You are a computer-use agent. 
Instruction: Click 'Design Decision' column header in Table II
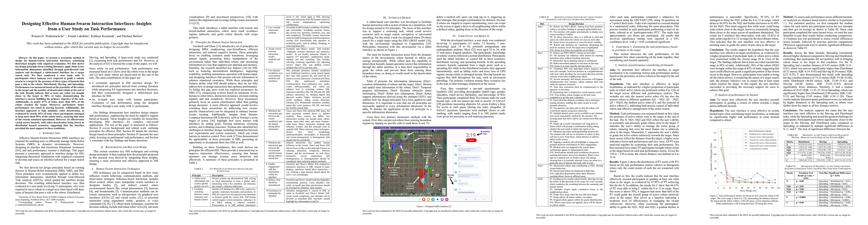(x=577, y=24)
